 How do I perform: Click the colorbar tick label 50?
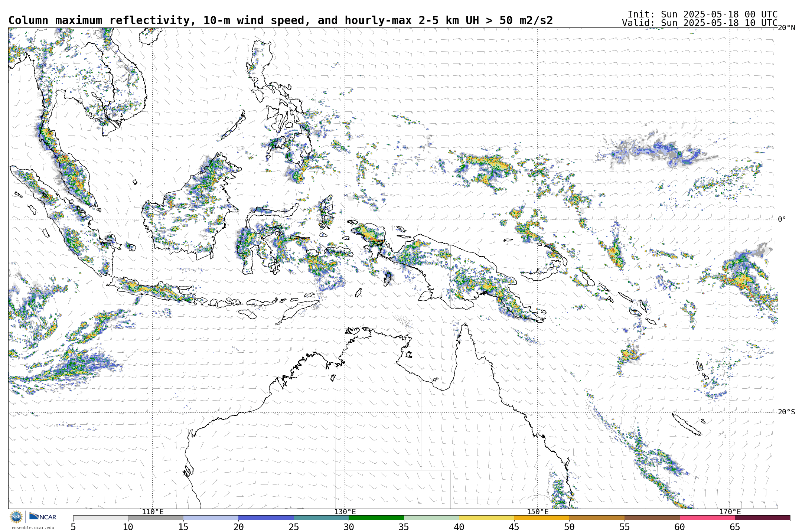coord(569,527)
